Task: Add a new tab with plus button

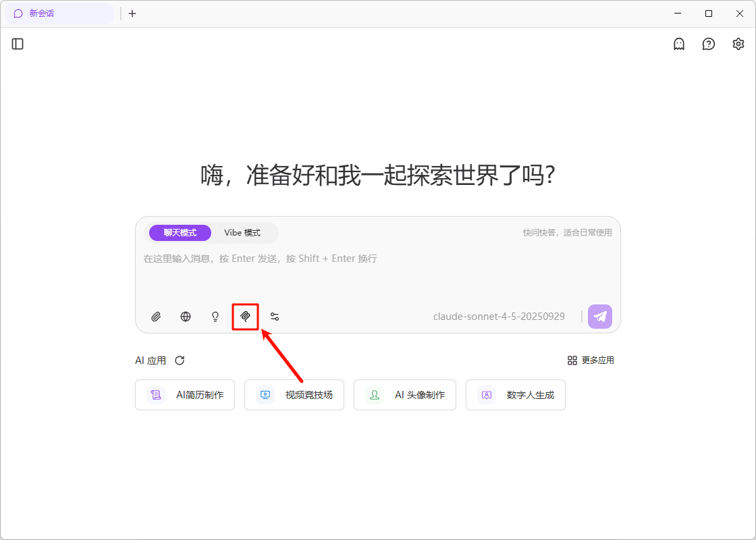Action: coord(132,13)
